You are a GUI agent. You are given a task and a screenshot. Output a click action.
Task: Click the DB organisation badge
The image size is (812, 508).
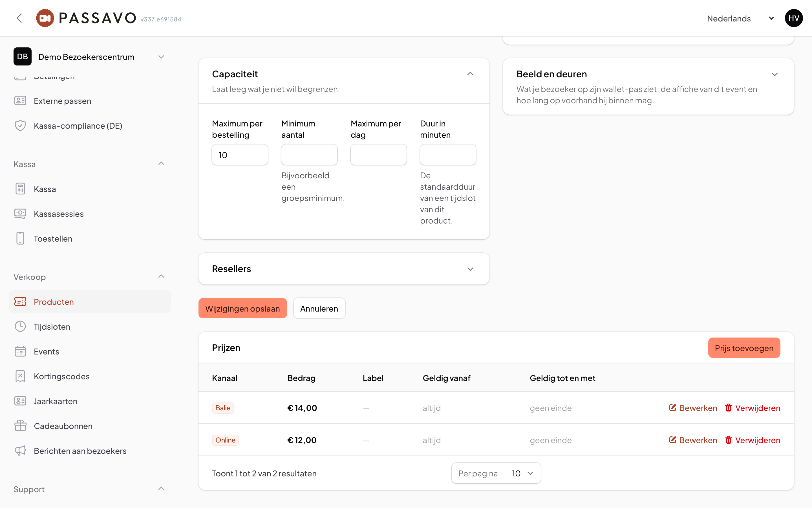[23, 56]
